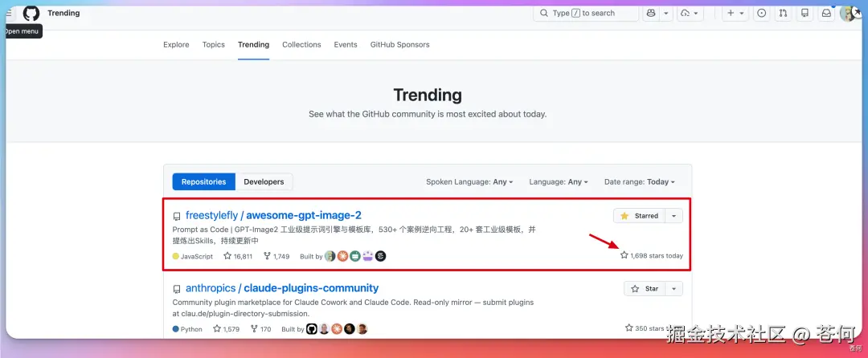Unstar awesome-gpt-image-2 via Starred button
The width and height of the screenshot is (868, 358).
(x=640, y=216)
